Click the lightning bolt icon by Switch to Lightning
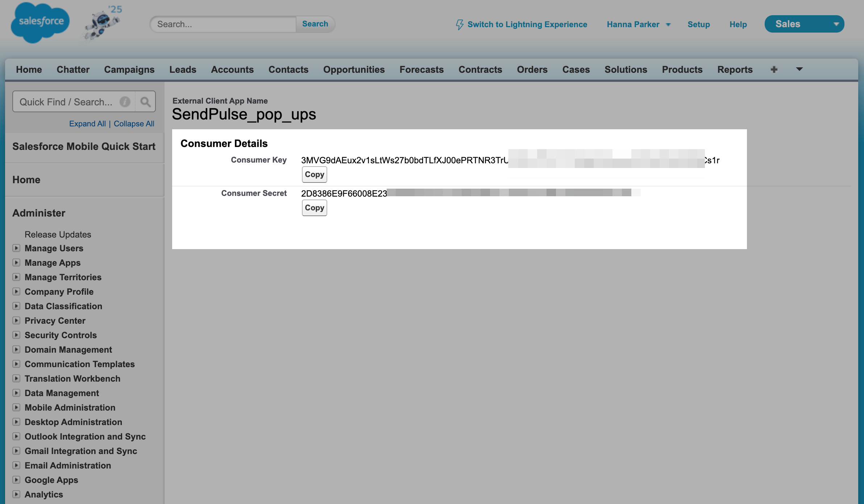Image resolution: width=864 pixels, height=504 pixels. click(x=460, y=24)
